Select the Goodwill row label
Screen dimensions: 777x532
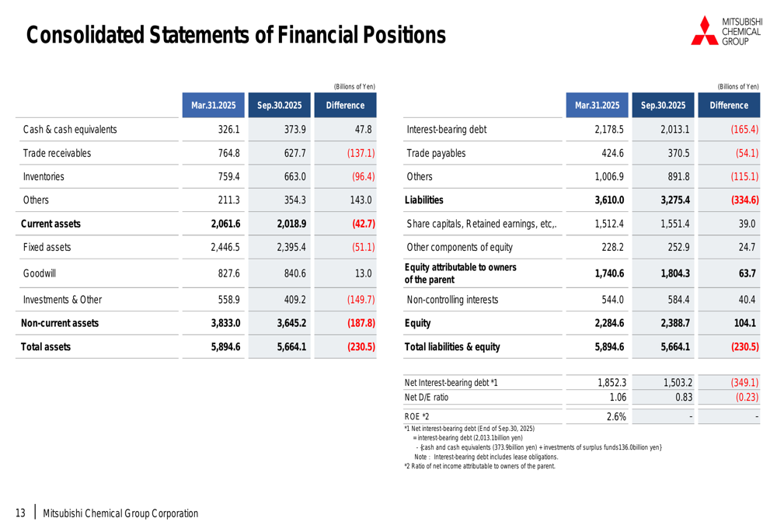point(40,273)
